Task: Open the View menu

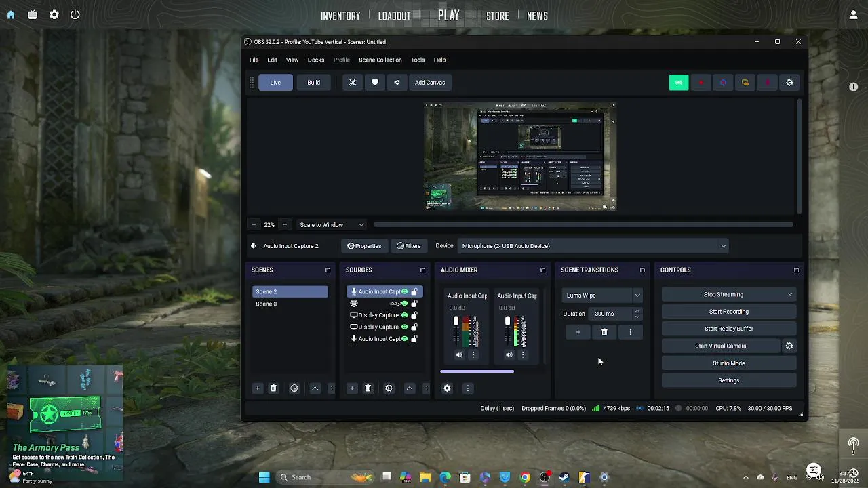Action: 292,60
